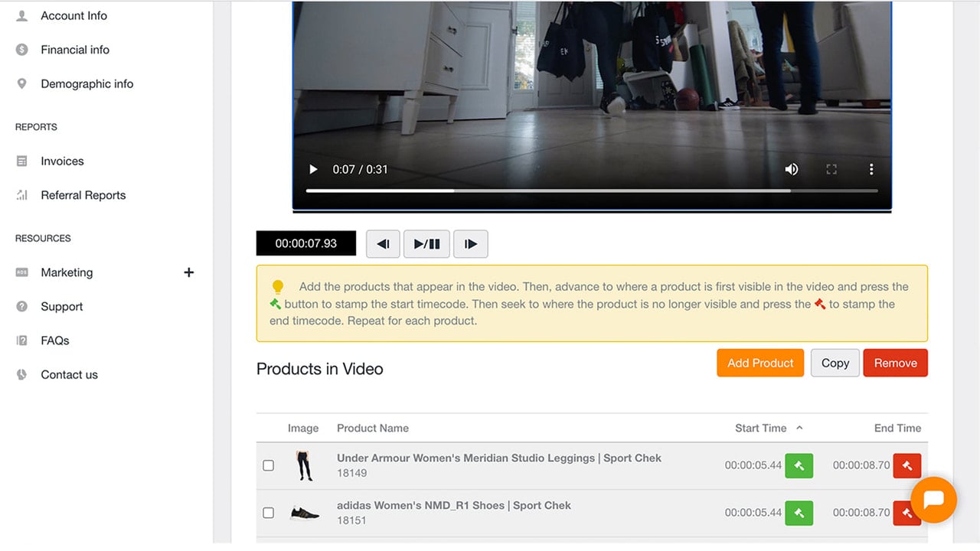Expand Marketing with the plus icon

[189, 272]
